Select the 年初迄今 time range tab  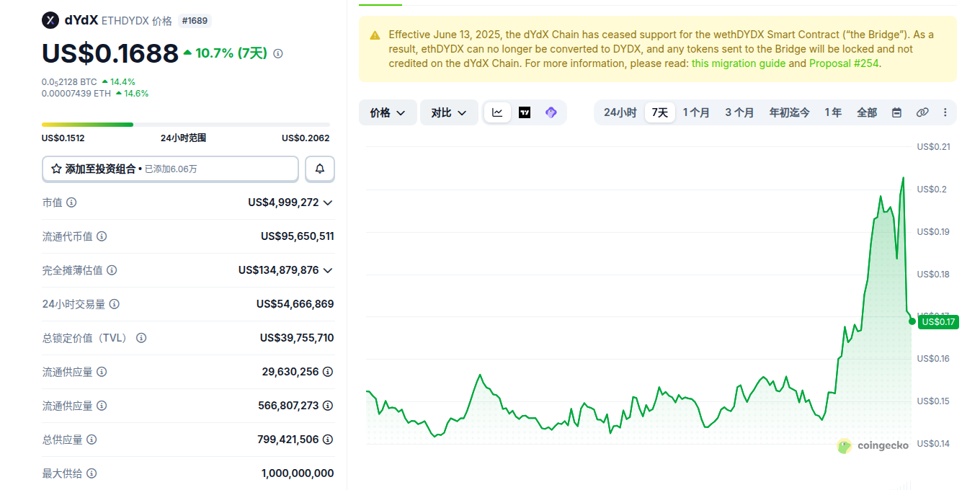point(789,112)
